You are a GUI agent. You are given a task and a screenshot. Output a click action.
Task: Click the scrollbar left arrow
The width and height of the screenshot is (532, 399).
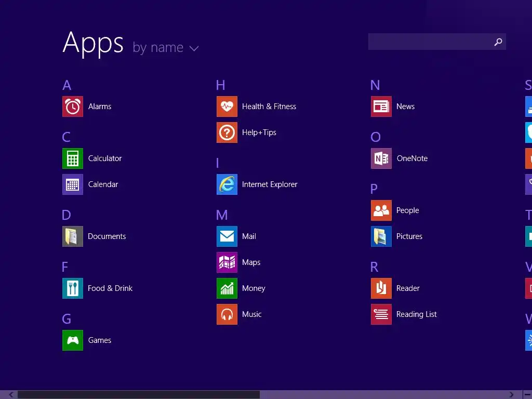(x=11, y=395)
